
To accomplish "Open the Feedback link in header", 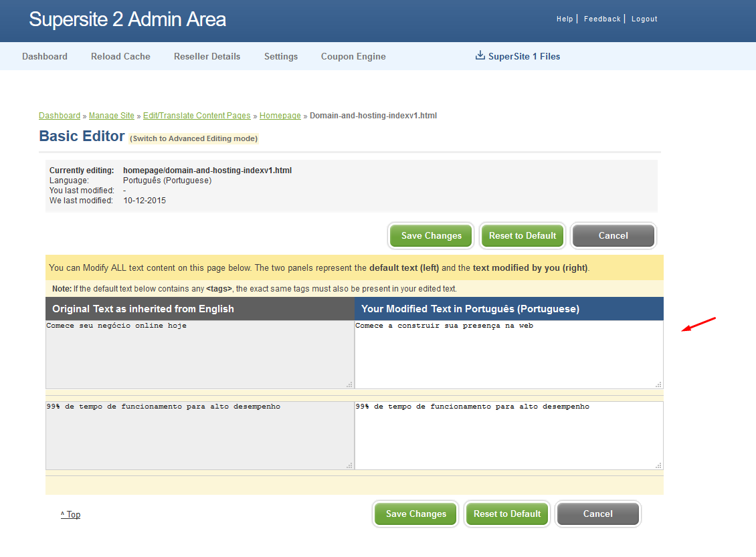I will click(x=602, y=19).
